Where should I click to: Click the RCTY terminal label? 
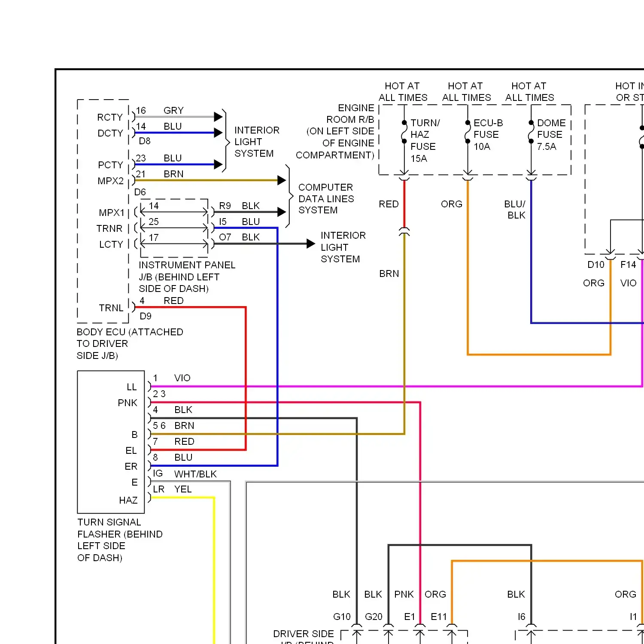110,117
